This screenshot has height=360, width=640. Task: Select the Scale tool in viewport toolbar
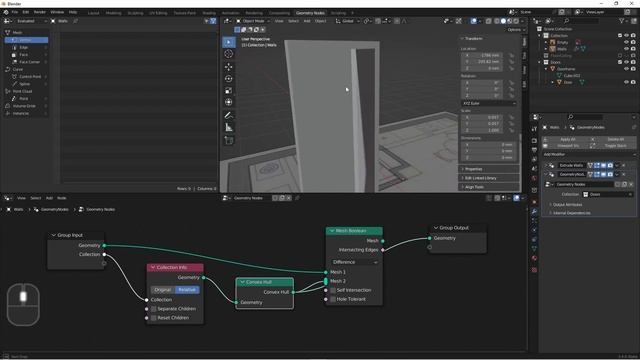229,91
